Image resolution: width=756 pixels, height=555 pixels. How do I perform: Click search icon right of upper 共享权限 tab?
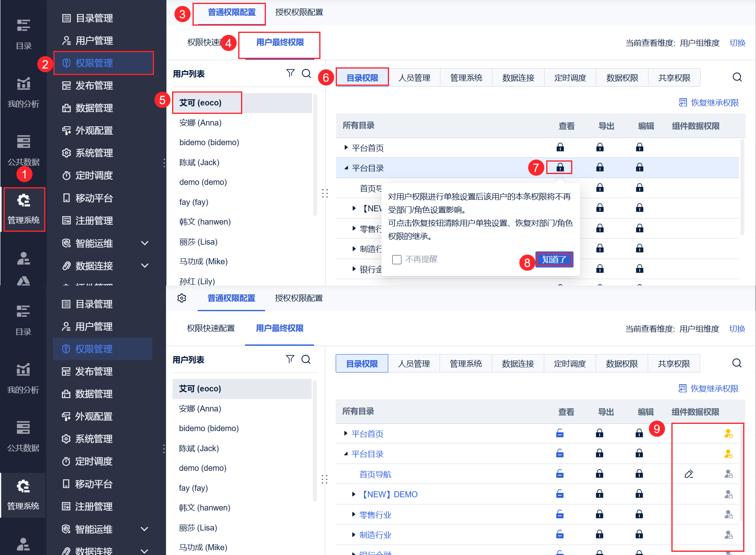[737, 77]
